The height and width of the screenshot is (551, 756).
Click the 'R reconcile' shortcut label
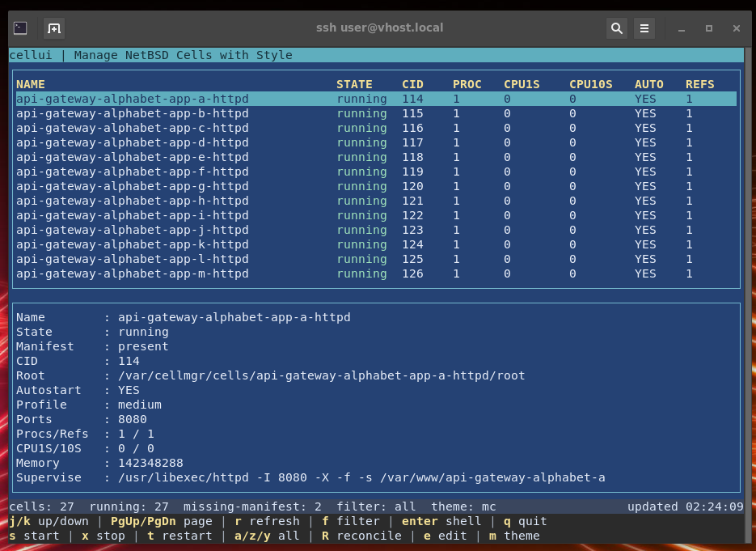click(361, 536)
